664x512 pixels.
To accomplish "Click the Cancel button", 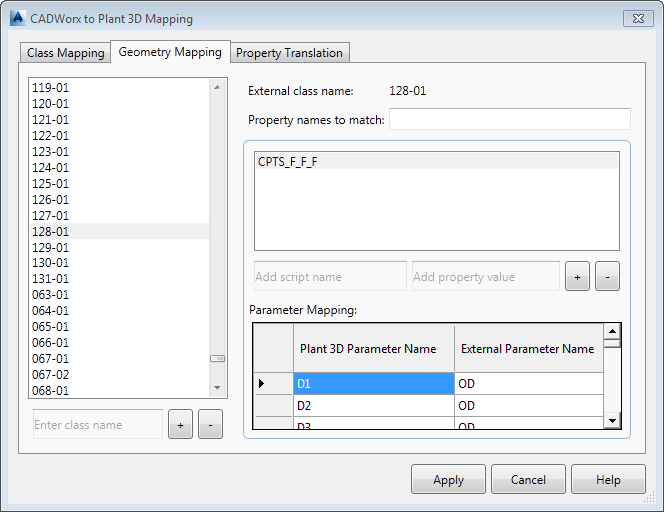I will coord(528,480).
